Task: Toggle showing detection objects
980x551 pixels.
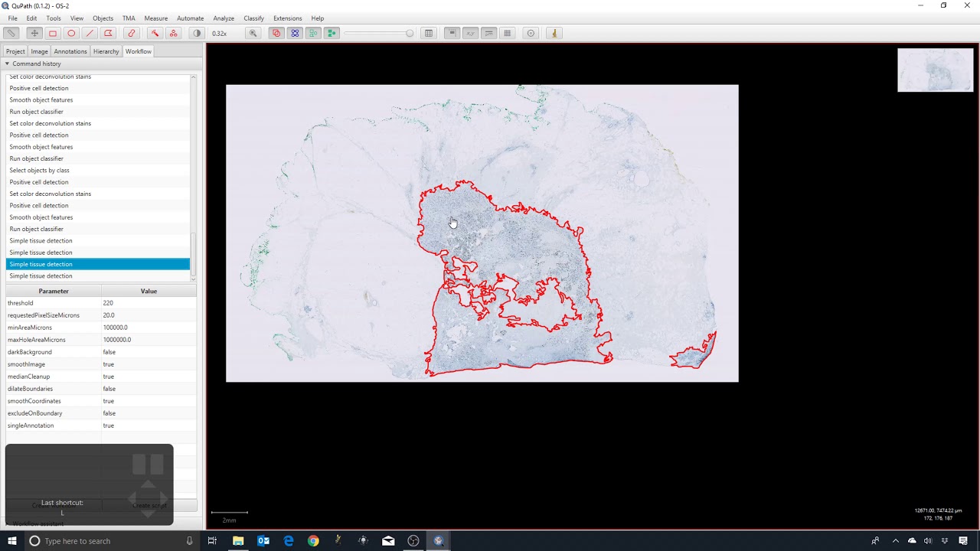Action: click(313, 33)
